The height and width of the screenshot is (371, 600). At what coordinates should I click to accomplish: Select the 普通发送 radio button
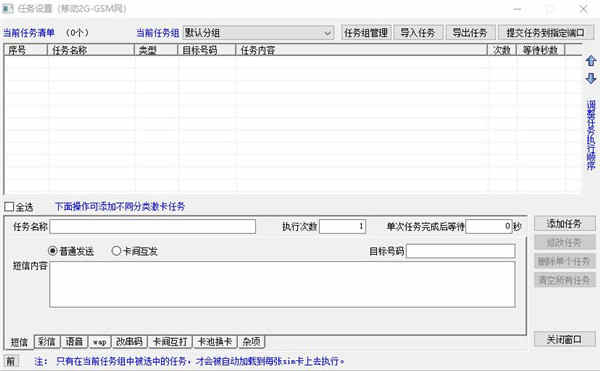tap(52, 251)
